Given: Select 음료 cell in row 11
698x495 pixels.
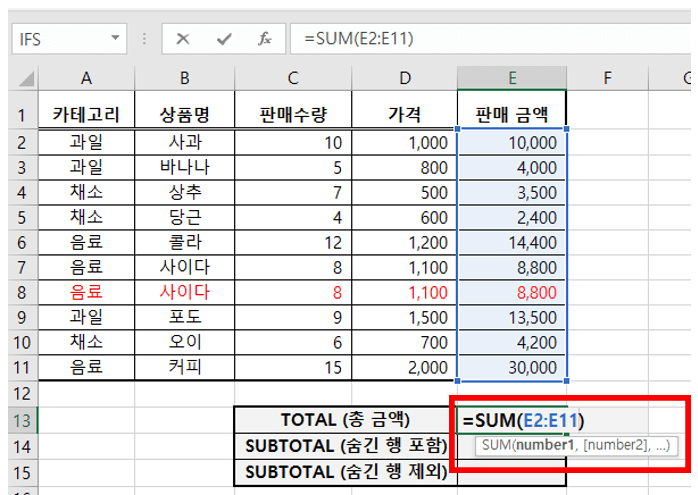Looking at the screenshot, I should 86,368.
